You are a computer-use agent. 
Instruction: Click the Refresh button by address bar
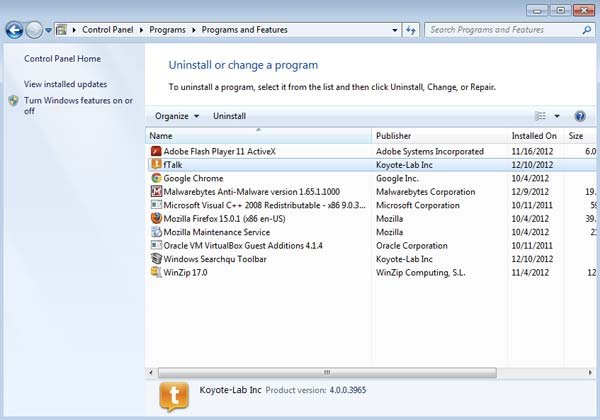click(411, 30)
